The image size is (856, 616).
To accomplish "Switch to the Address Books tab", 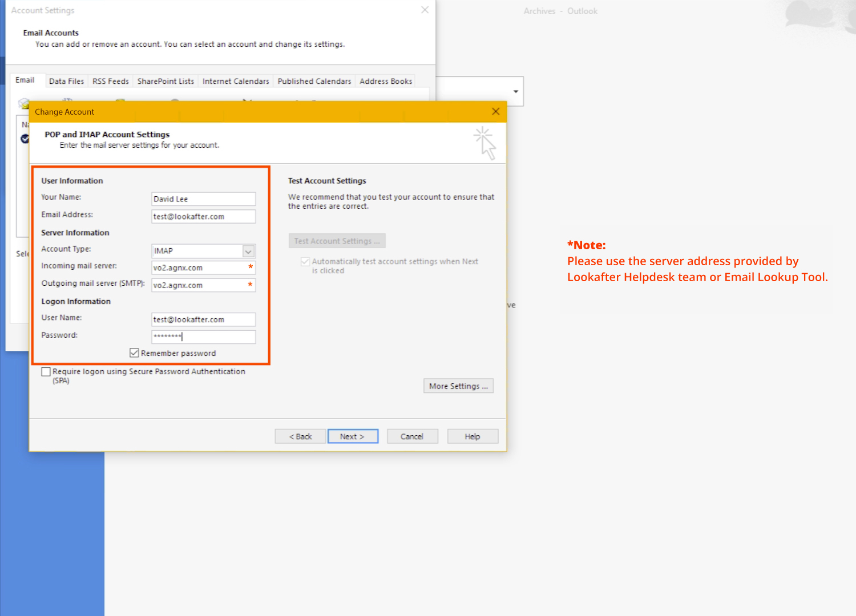I will click(x=386, y=82).
